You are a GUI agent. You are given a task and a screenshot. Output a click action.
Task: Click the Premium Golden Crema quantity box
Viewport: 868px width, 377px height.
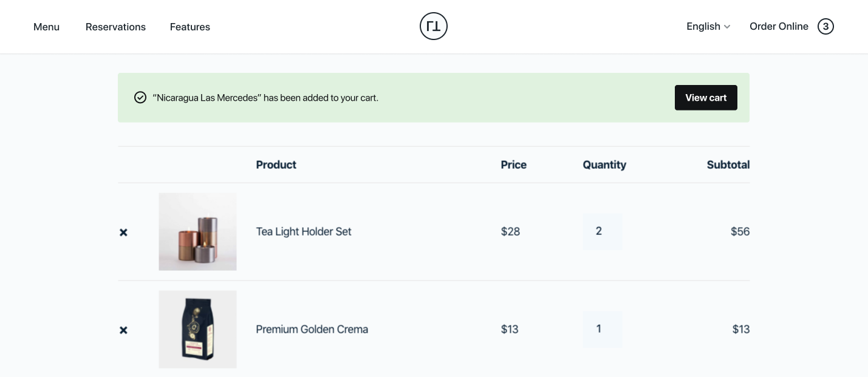pyautogui.click(x=602, y=329)
